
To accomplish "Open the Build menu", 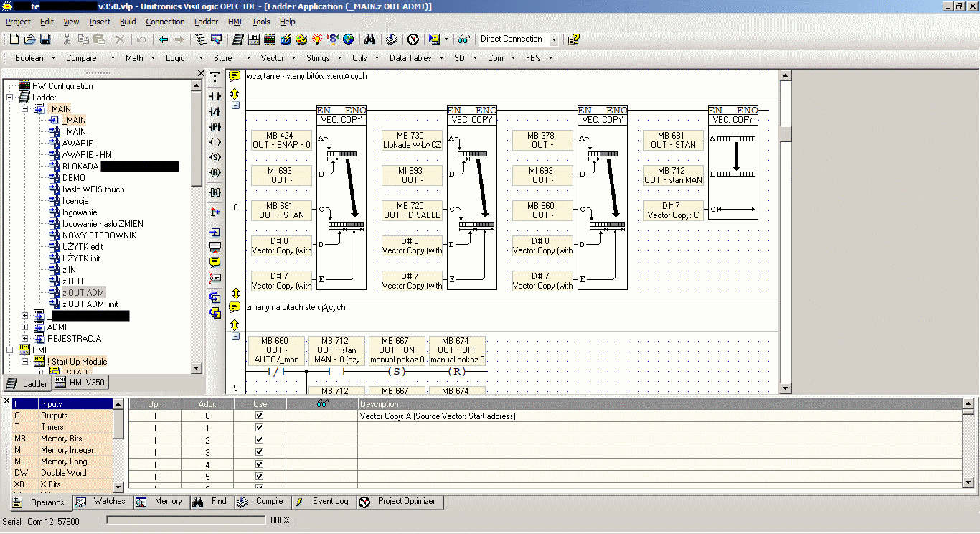I will pos(128,22).
